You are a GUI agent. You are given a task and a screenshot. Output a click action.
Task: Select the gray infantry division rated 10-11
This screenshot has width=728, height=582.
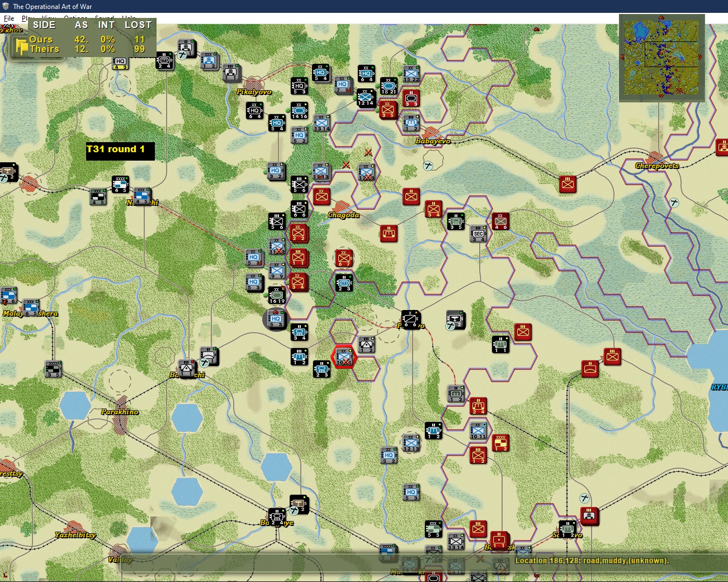pyautogui.click(x=478, y=430)
